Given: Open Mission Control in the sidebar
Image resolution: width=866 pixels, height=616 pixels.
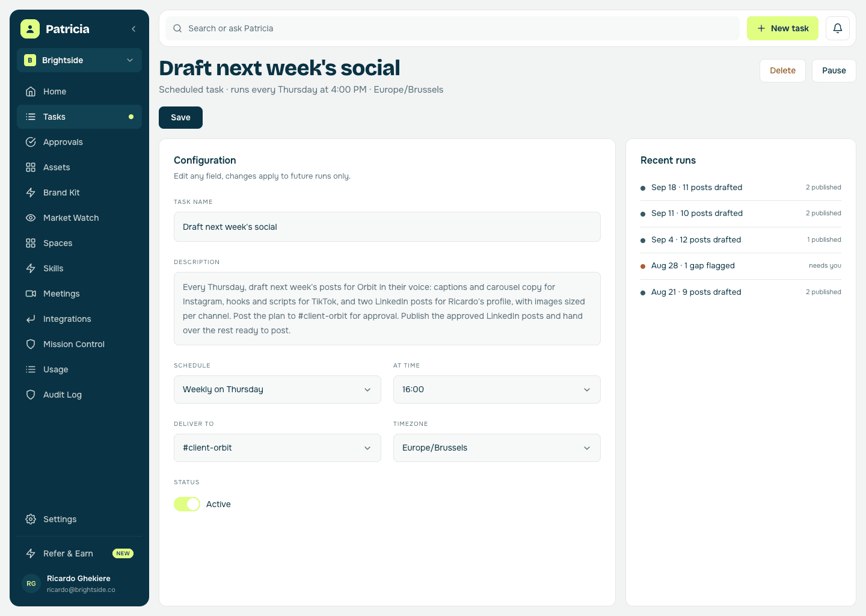Looking at the screenshot, I should [x=79, y=344].
